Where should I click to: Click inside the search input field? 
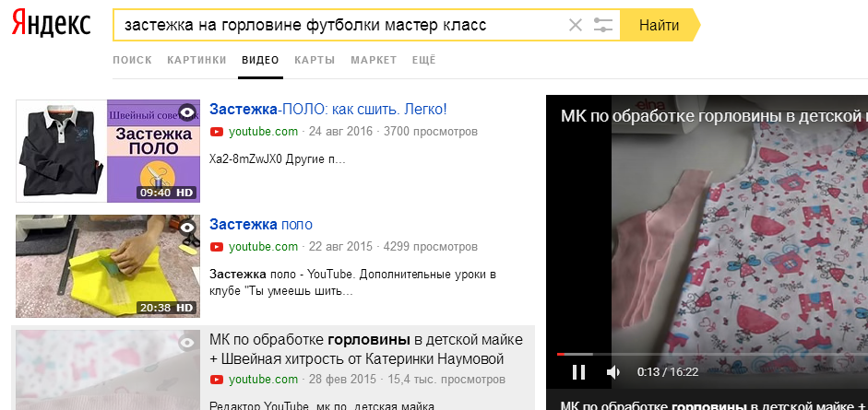pos(340,25)
